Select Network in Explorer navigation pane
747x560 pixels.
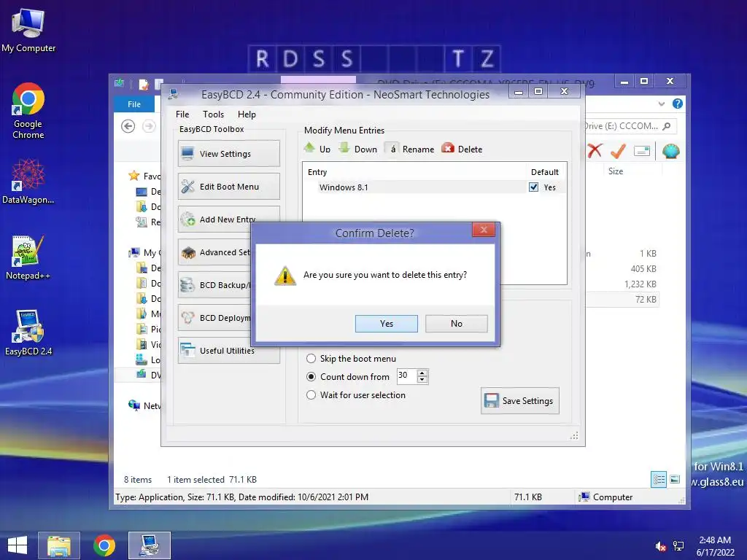point(144,405)
